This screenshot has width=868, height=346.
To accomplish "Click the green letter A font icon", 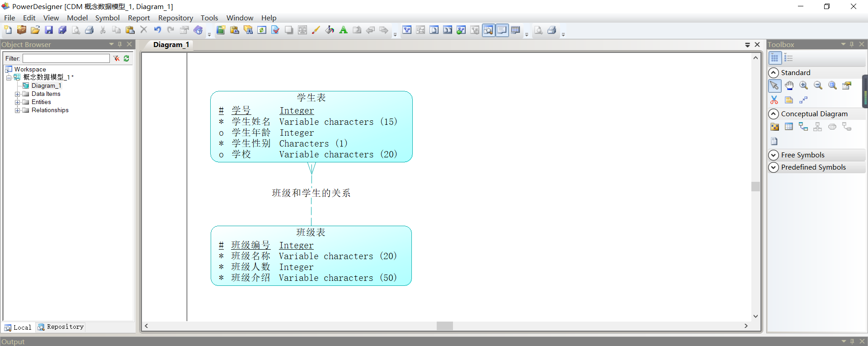I will tap(343, 30).
